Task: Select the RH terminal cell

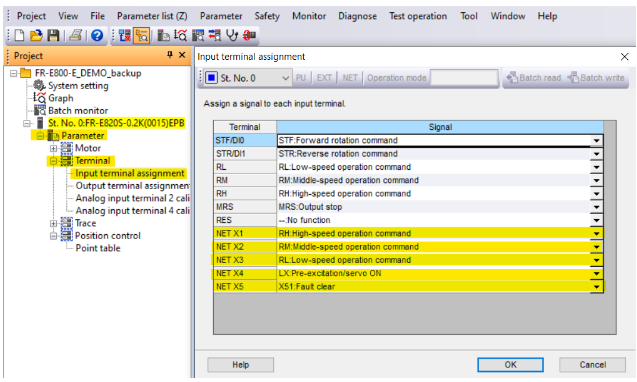Action: click(x=245, y=193)
